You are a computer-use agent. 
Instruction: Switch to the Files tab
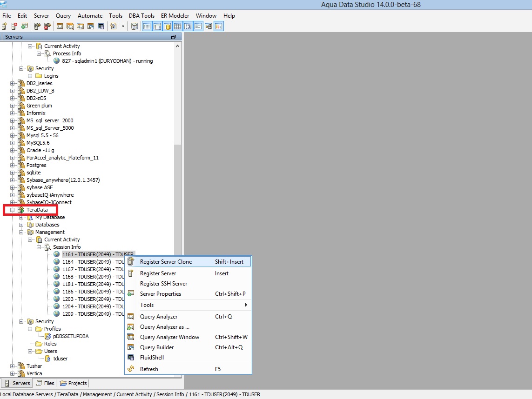[x=46, y=383]
